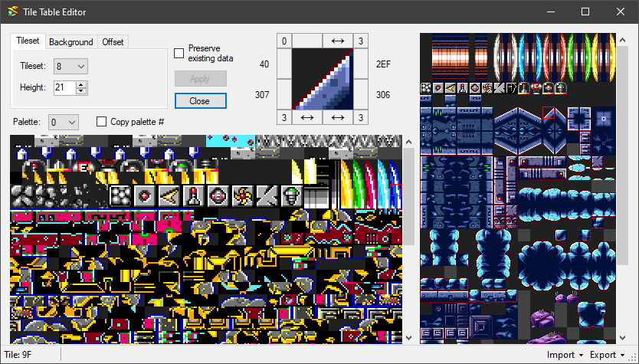Select energy tank icon in tile table
The width and height of the screenshot is (639, 364).
tap(536, 88)
